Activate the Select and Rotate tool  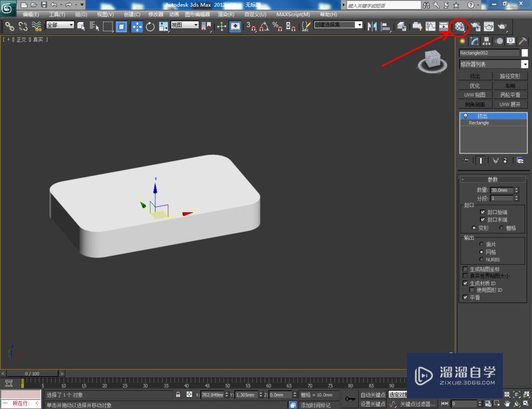(x=151, y=26)
